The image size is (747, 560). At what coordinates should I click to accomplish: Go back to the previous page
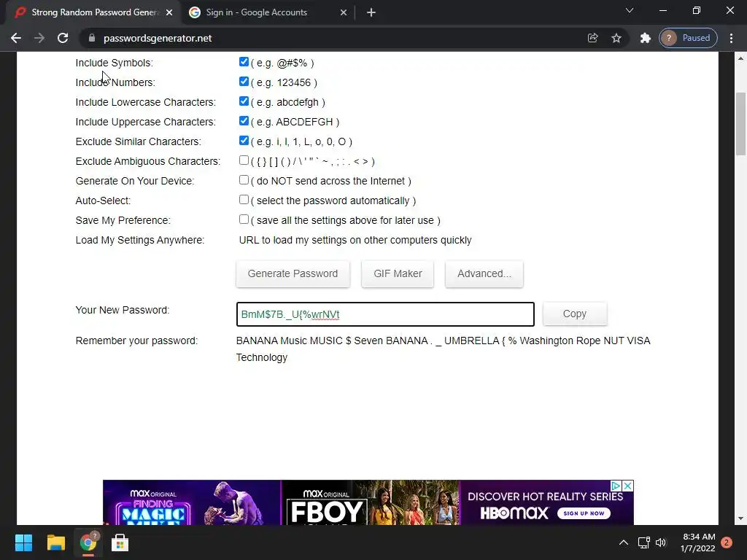(16, 38)
